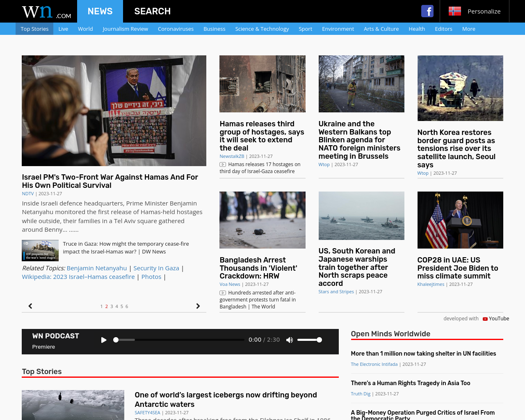The width and height of the screenshot is (525, 420).
Task: Open Photos related link
Action: click(x=151, y=276)
